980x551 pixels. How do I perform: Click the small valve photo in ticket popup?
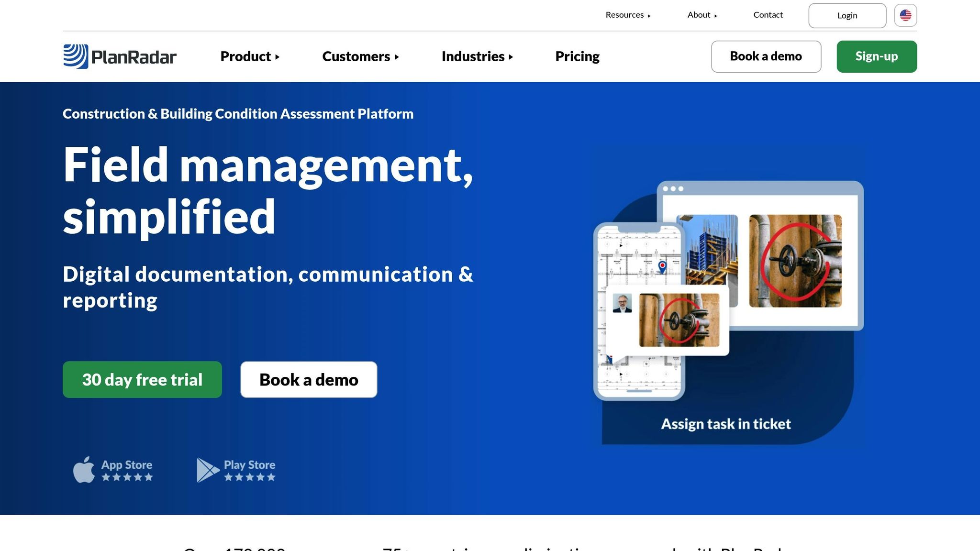click(679, 320)
